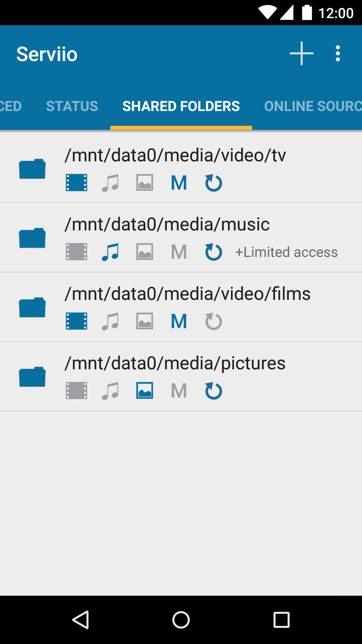Image resolution: width=362 pixels, height=644 pixels.
Task: Toggle image sharing for the pictures folder
Action: 145,391
